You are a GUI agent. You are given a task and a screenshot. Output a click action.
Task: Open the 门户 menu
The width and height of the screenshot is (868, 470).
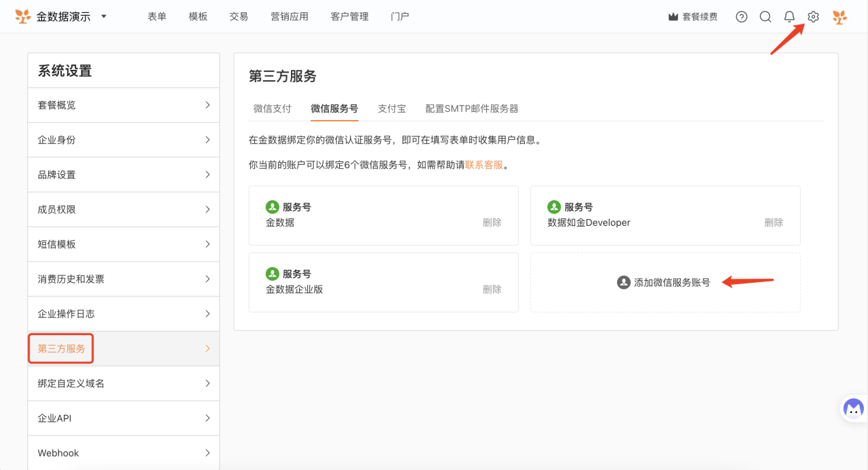(400, 16)
